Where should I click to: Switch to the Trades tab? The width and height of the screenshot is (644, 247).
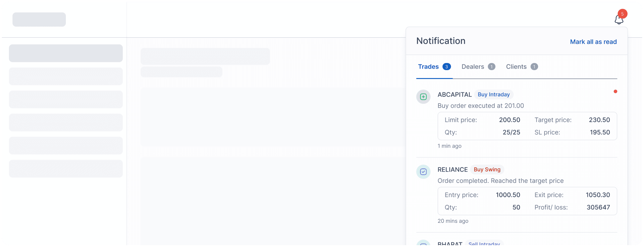(434, 67)
